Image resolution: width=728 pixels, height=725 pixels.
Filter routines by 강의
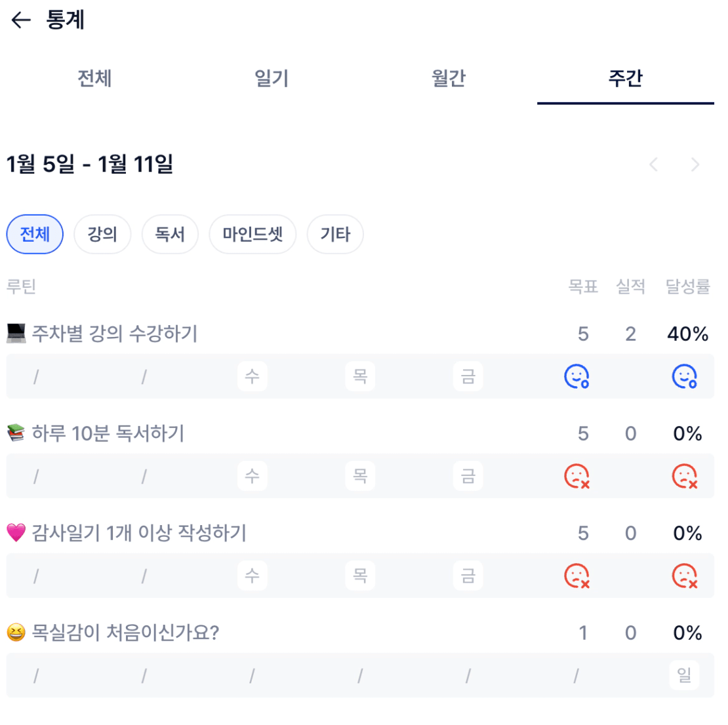pos(102,234)
